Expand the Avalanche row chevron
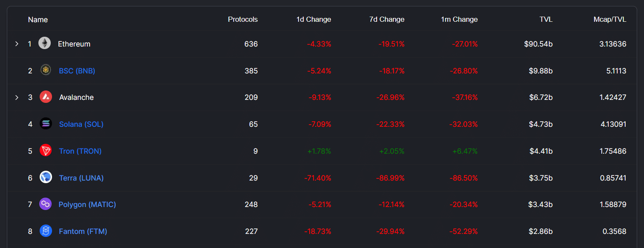The width and height of the screenshot is (644, 248). pyautogui.click(x=17, y=97)
